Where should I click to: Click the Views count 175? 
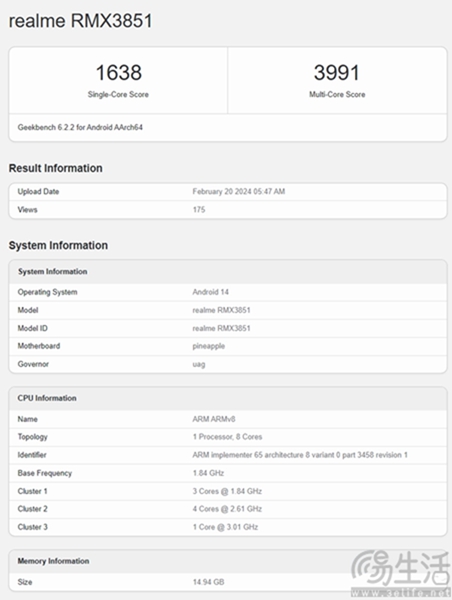(x=199, y=210)
